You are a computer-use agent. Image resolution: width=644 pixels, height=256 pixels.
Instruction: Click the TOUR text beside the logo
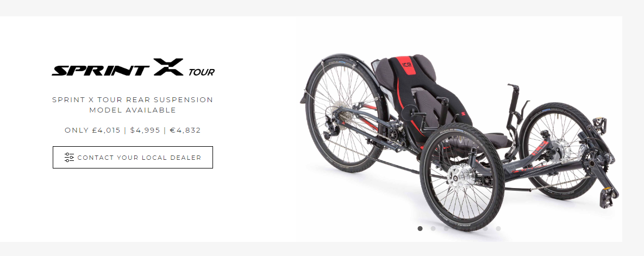click(x=202, y=72)
